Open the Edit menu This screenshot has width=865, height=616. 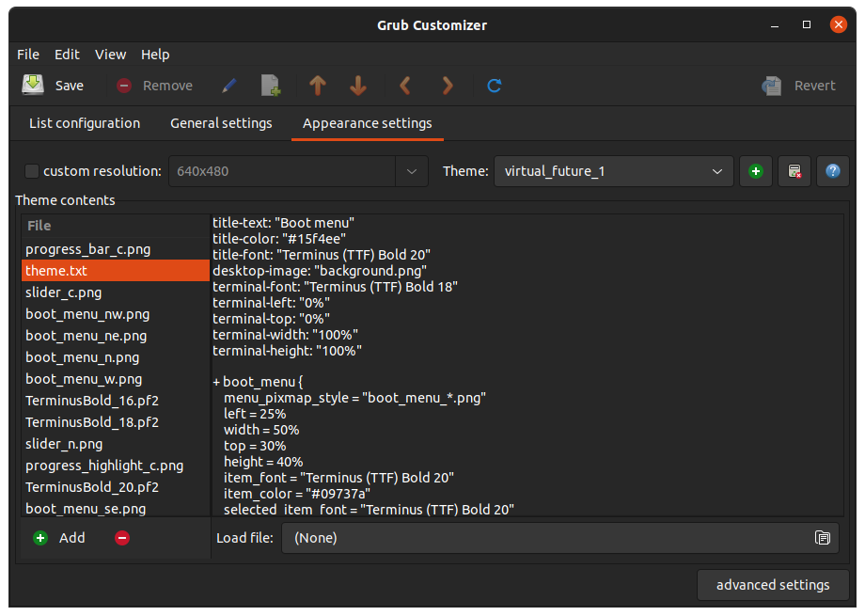(67, 55)
